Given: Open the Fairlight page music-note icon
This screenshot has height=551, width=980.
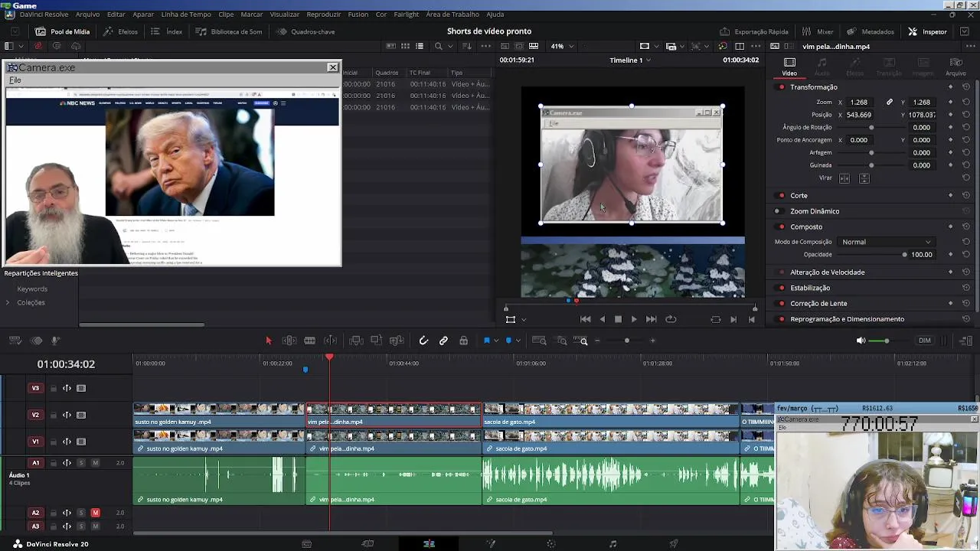Looking at the screenshot, I should click(612, 544).
